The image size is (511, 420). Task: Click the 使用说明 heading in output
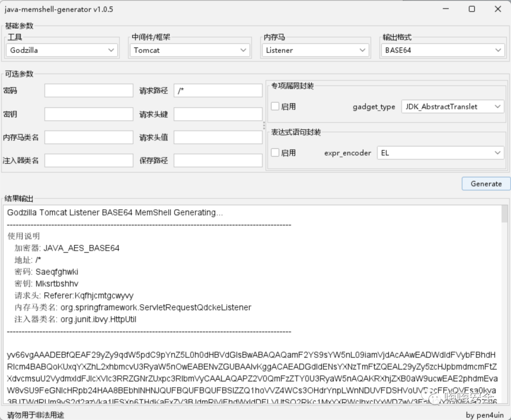[24, 236]
